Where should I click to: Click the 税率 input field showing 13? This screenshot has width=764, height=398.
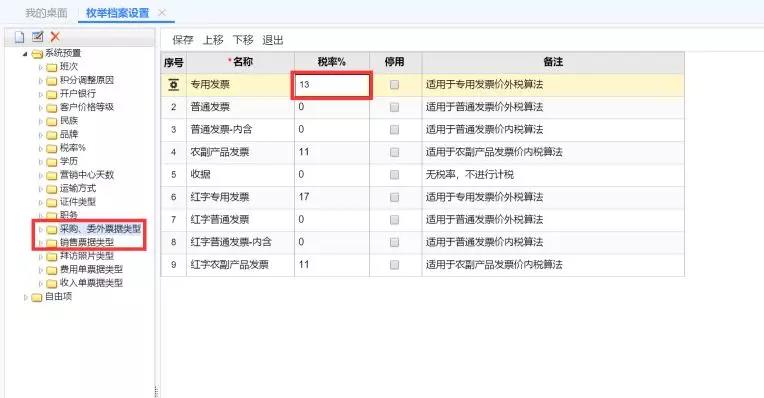(332, 85)
